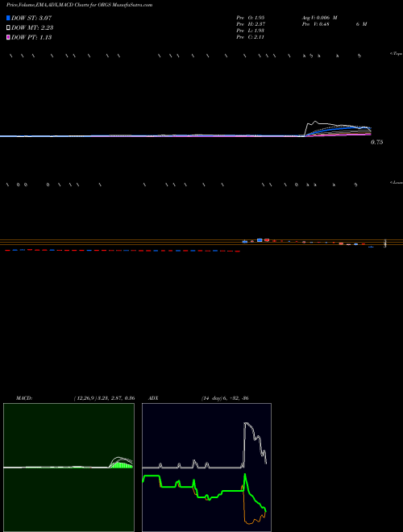Click the ADX indicator chart panel
403x532 pixels.
tap(206, 468)
